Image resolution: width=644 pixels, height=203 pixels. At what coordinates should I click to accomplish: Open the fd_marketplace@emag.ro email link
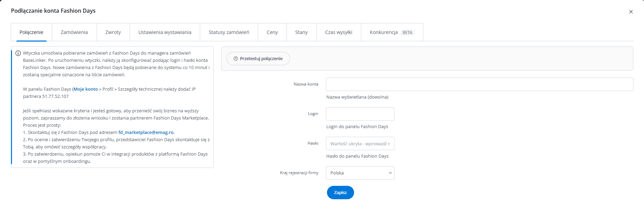point(146,133)
